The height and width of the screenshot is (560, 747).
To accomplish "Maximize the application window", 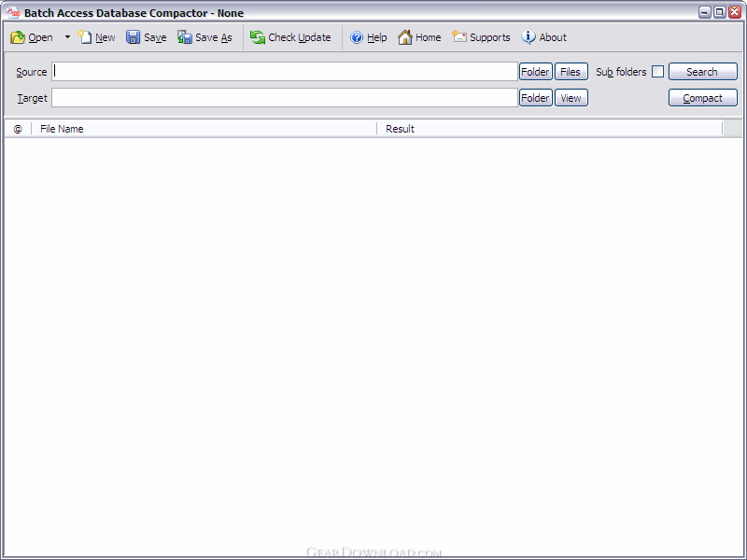I will (x=720, y=12).
